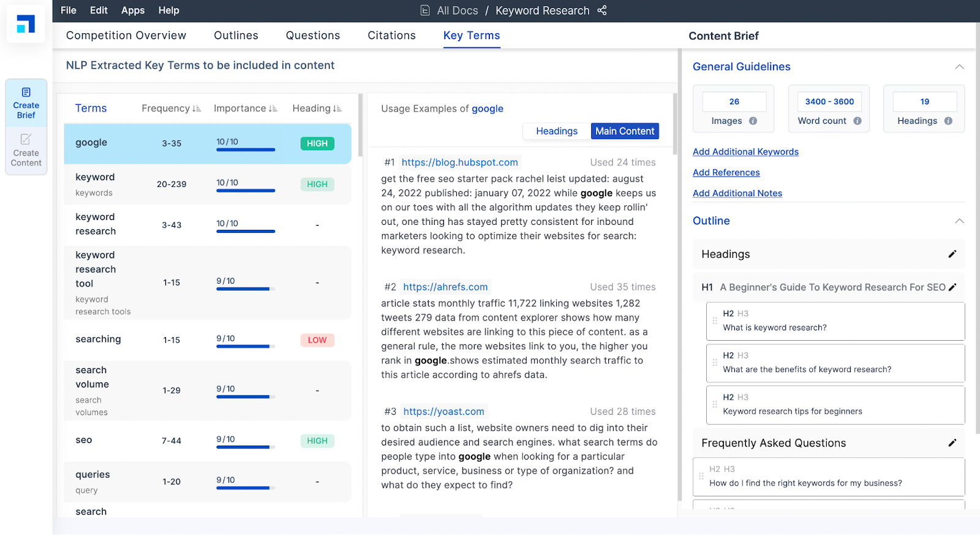Open the Create Content sidebar icon
The image size is (980, 535).
coord(26,151)
